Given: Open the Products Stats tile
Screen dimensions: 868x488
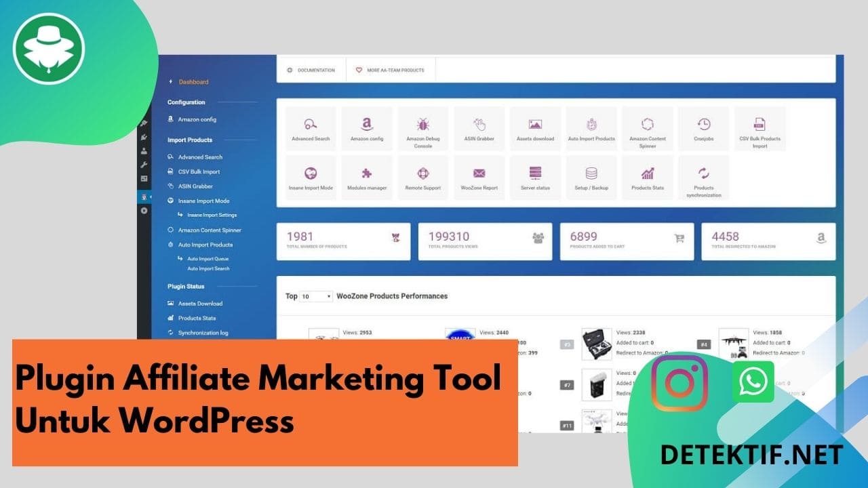Looking at the screenshot, I should (648, 178).
